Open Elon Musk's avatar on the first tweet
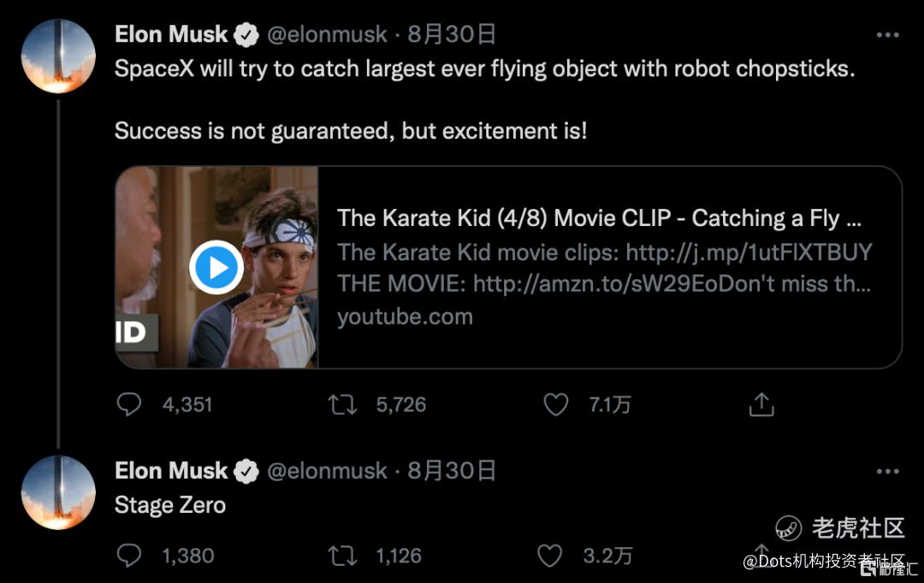 [x=58, y=56]
